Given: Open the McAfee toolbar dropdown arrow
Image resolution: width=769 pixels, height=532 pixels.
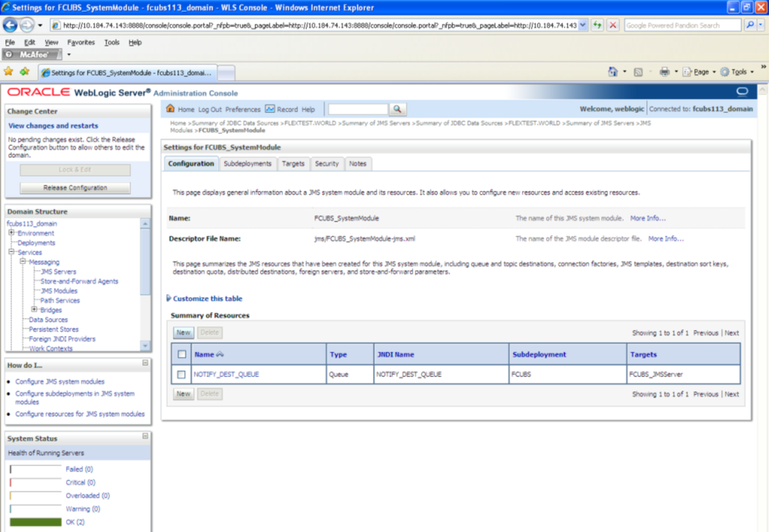Looking at the screenshot, I should click(69, 55).
